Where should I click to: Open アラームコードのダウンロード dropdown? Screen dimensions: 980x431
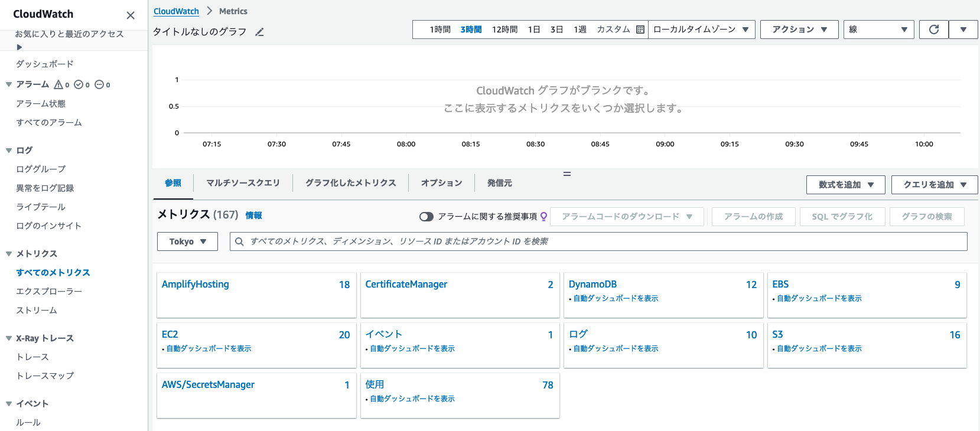pyautogui.click(x=627, y=217)
